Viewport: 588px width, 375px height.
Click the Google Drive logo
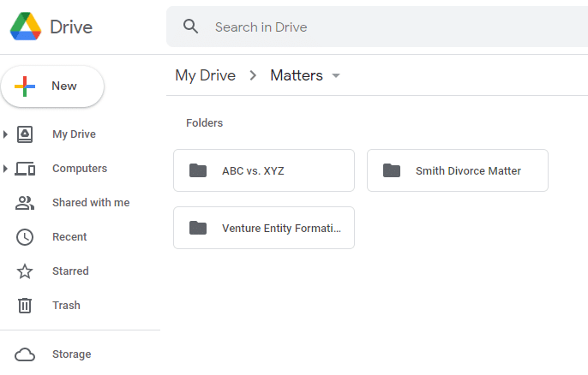26,27
